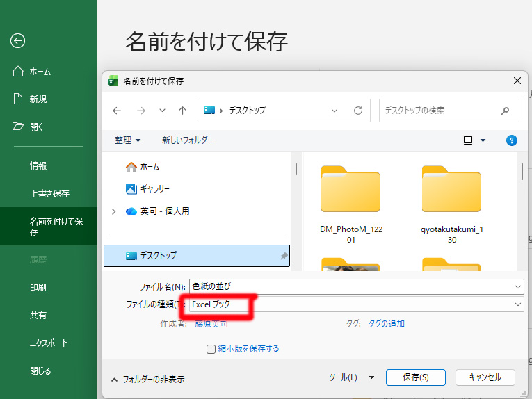
Task: Enable 縮小版を保存する checkbox
Action: pyautogui.click(x=211, y=349)
